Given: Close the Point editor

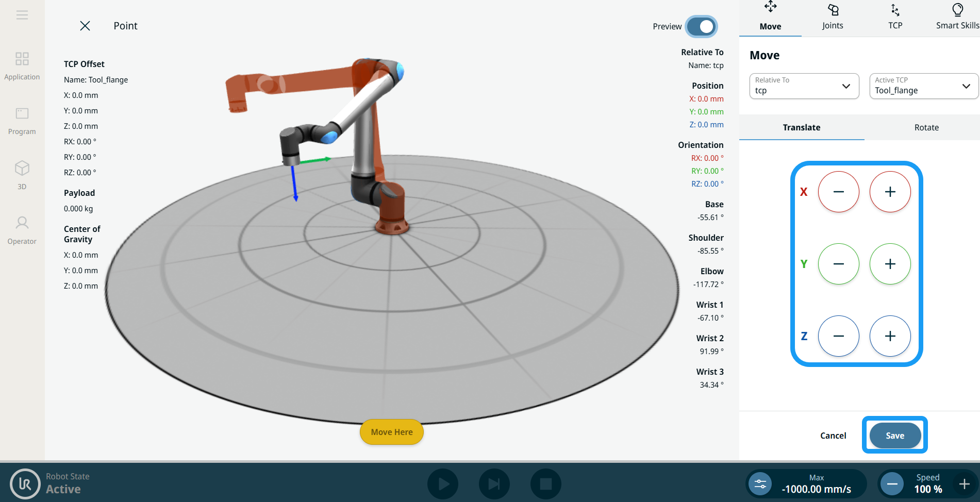Looking at the screenshot, I should tap(85, 26).
